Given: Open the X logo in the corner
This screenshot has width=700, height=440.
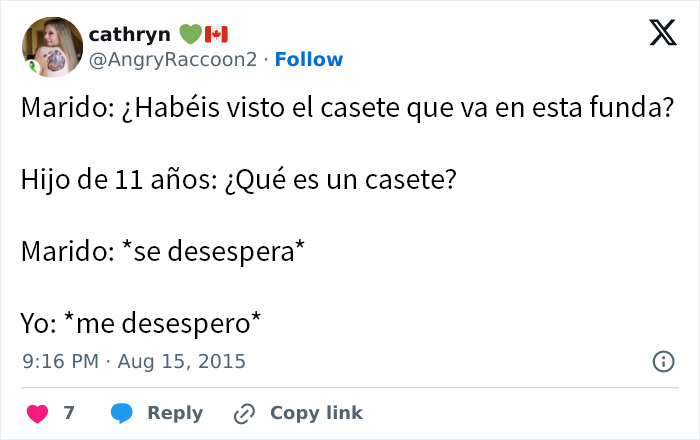Looking at the screenshot, I should (662, 36).
